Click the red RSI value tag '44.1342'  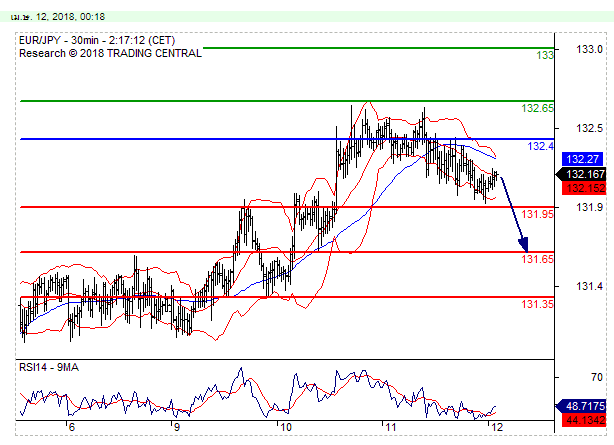(583, 420)
